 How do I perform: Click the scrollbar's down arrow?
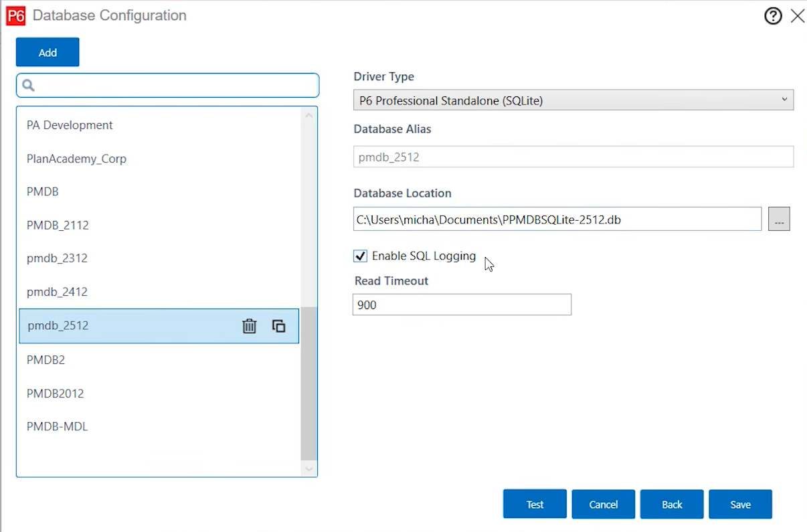tap(308, 468)
